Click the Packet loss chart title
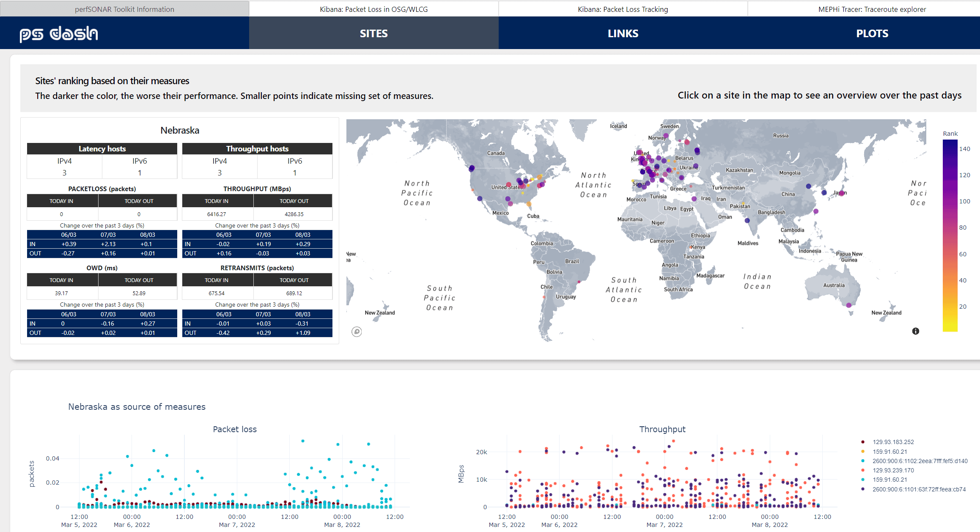Image resolution: width=980 pixels, height=532 pixels. coord(235,429)
